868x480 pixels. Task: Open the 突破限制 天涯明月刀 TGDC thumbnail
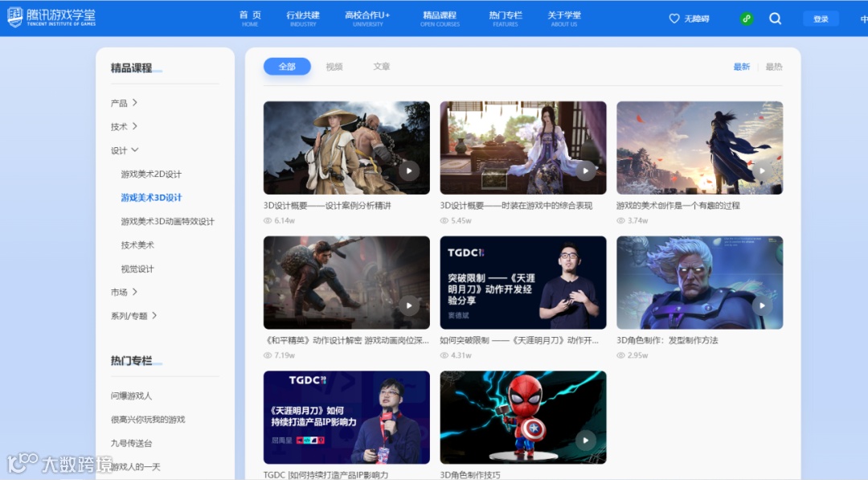click(523, 282)
